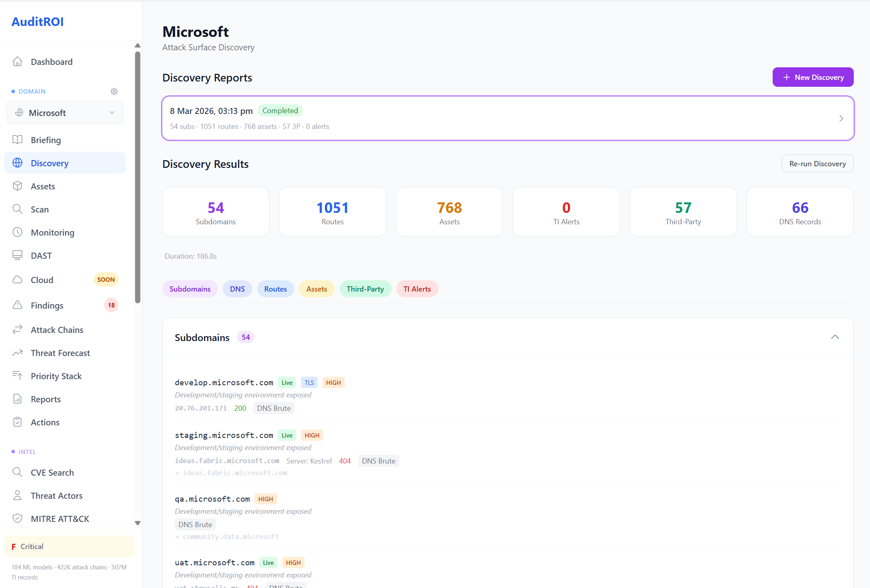The height and width of the screenshot is (588, 870).
Task: Open CVE Search magnifier icon
Action: (18, 472)
